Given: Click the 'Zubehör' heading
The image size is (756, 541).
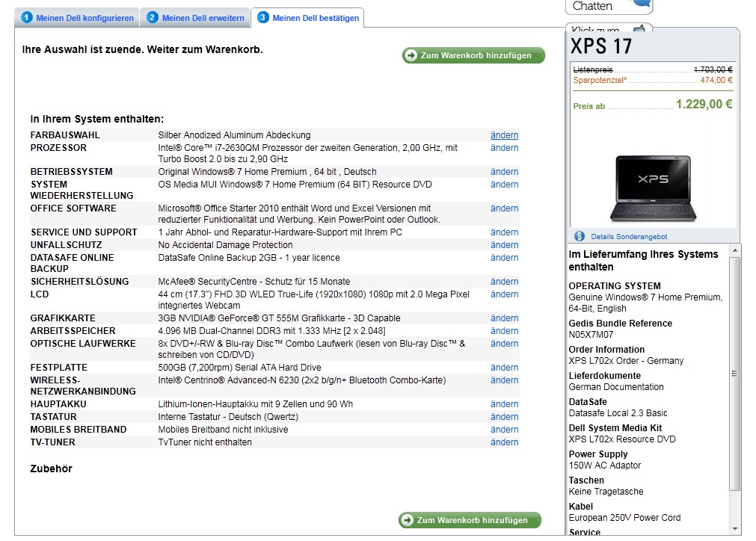Looking at the screenshot, I should point(51,469).
